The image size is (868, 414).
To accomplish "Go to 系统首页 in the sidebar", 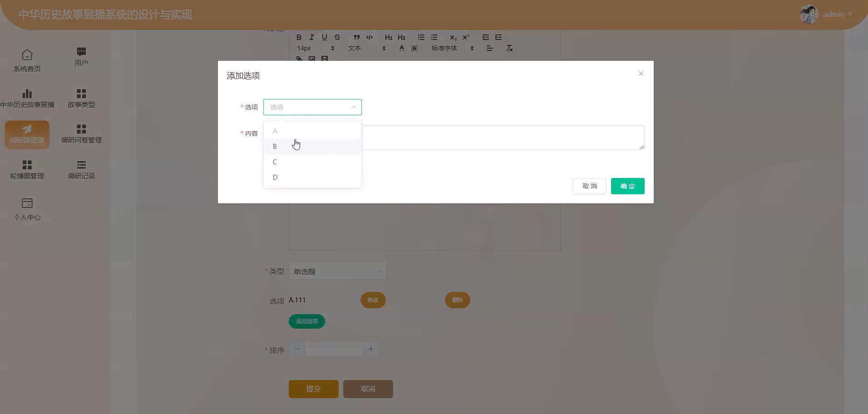I will [x=27, y=61].
